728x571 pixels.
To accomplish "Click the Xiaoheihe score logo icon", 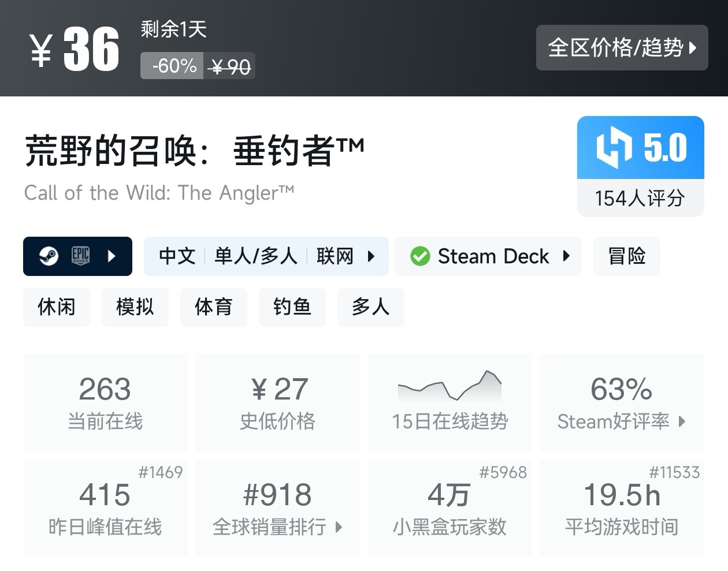I will click(x=614, y=148).
